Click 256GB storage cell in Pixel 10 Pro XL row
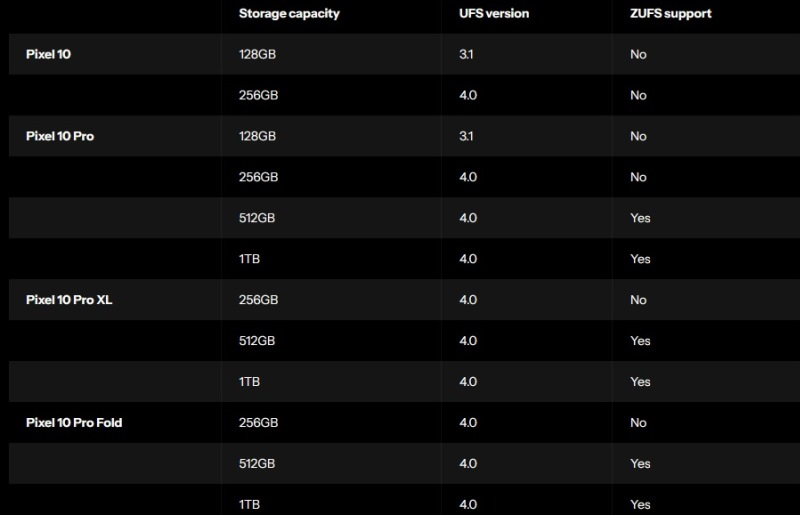 [x=258, y=300]
